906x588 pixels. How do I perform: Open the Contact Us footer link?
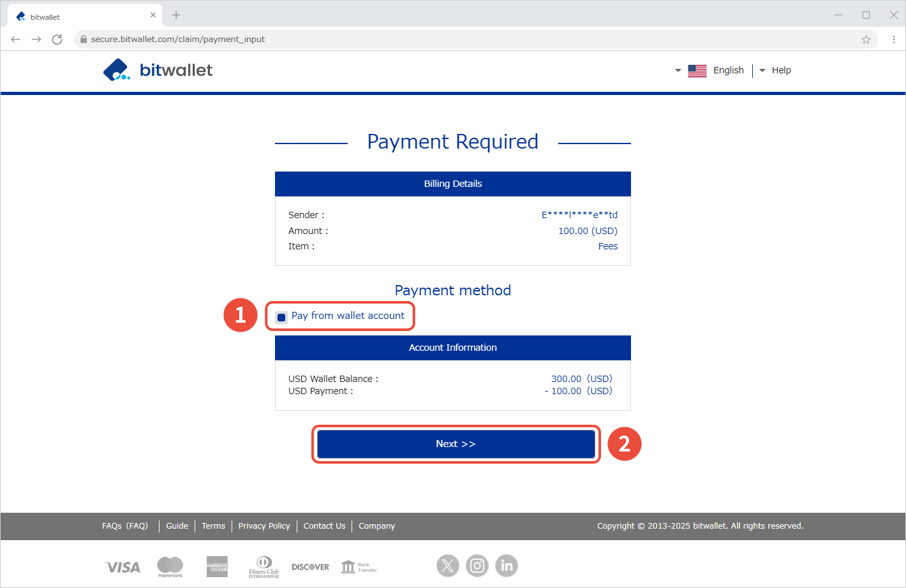(324, 526)
